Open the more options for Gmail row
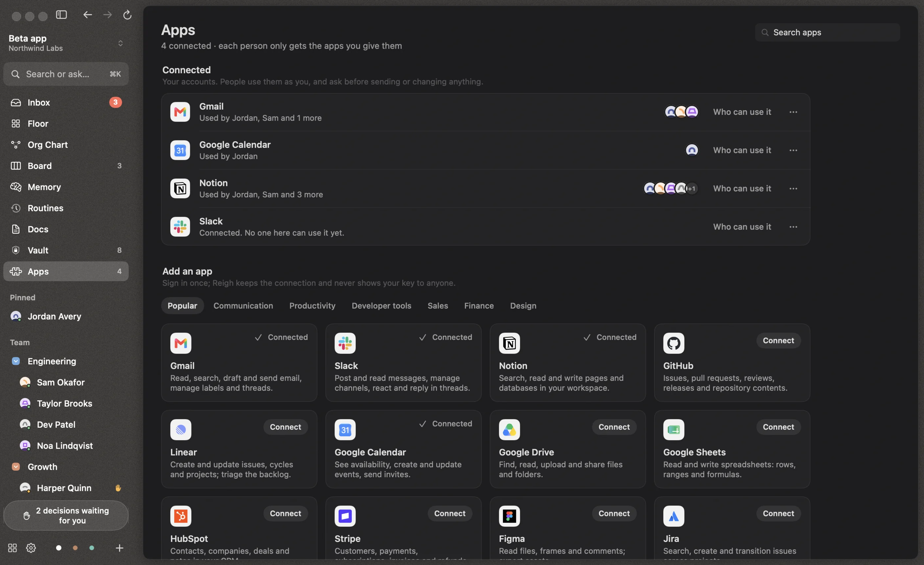The height and width of the screenshot is (565, 924). 793,112
